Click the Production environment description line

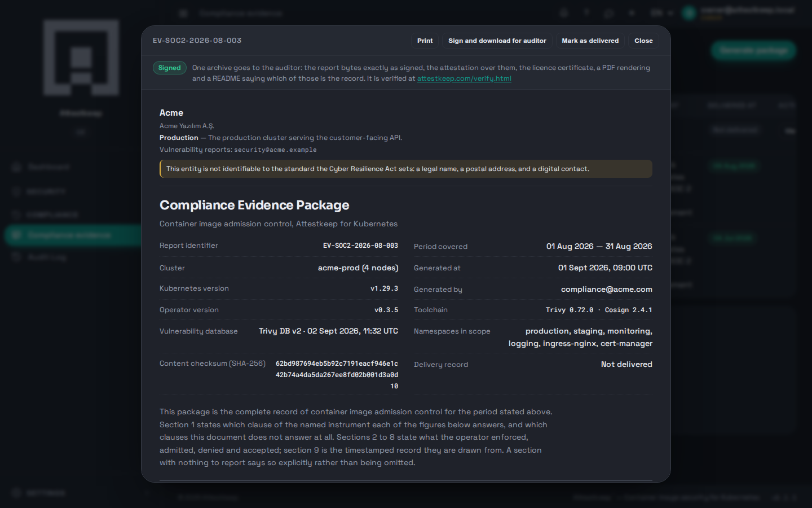tap(281, 138)
